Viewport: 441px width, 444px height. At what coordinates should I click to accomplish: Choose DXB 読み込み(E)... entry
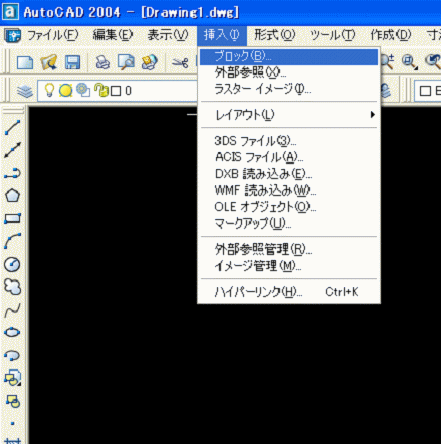pos(289,174)
